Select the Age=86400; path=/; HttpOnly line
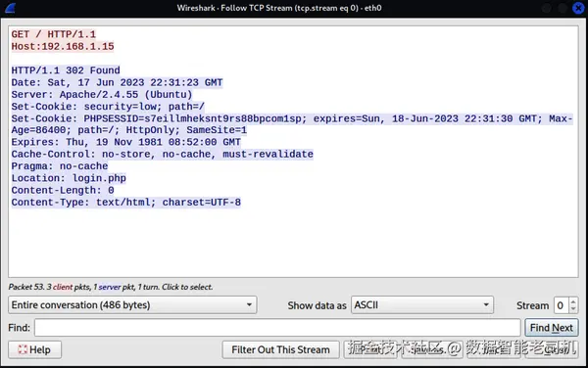 point(129,130)
